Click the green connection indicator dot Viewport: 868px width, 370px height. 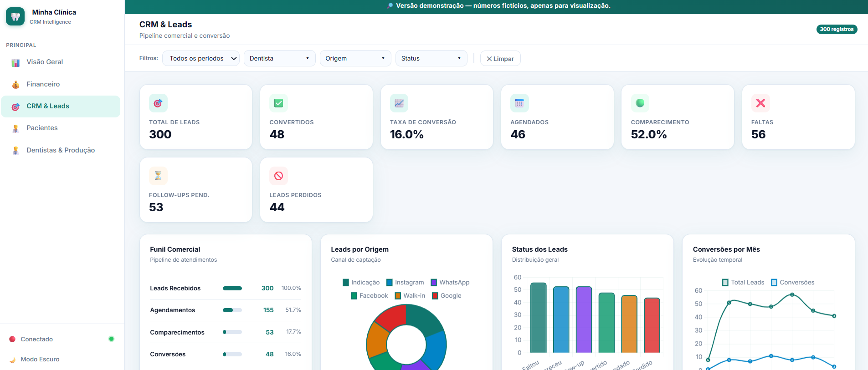(x=111, y=339)
